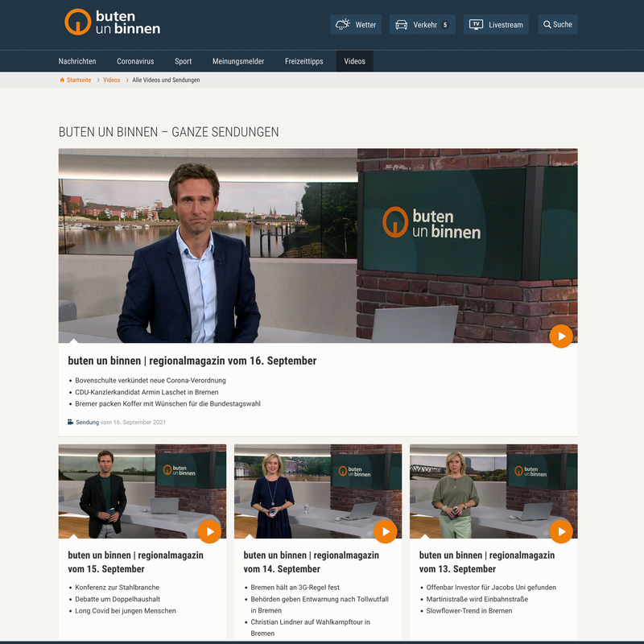Open the 15. September video thumbnail
Screen dimensions: 644x644
pos(142,491)
